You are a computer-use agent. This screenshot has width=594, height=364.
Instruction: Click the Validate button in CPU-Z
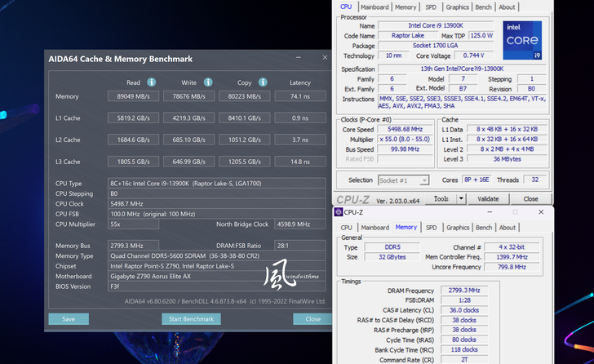point(488,198)
